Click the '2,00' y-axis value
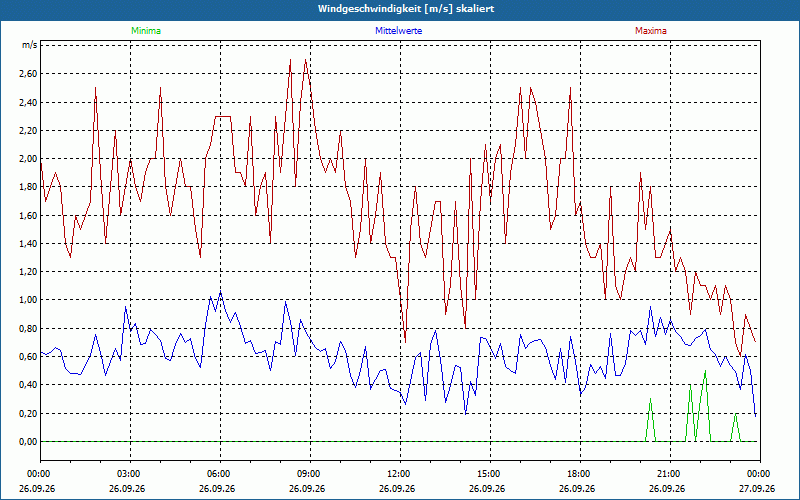Screen dimensions: 800x500 click(28, 159)
